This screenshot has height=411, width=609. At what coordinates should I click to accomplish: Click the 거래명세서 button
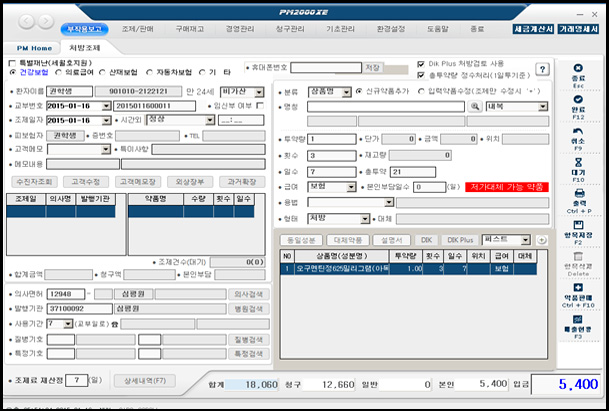pyautogui.click(x=578, y=29)
